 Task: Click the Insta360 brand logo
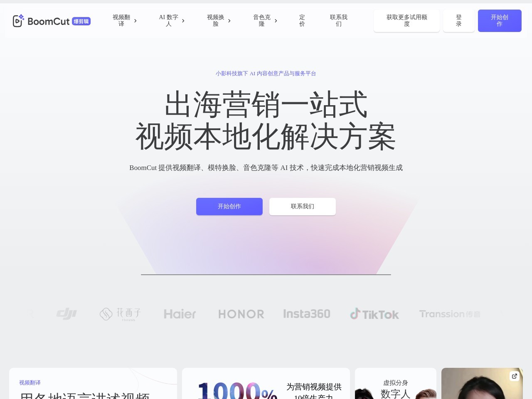[307, 314]
